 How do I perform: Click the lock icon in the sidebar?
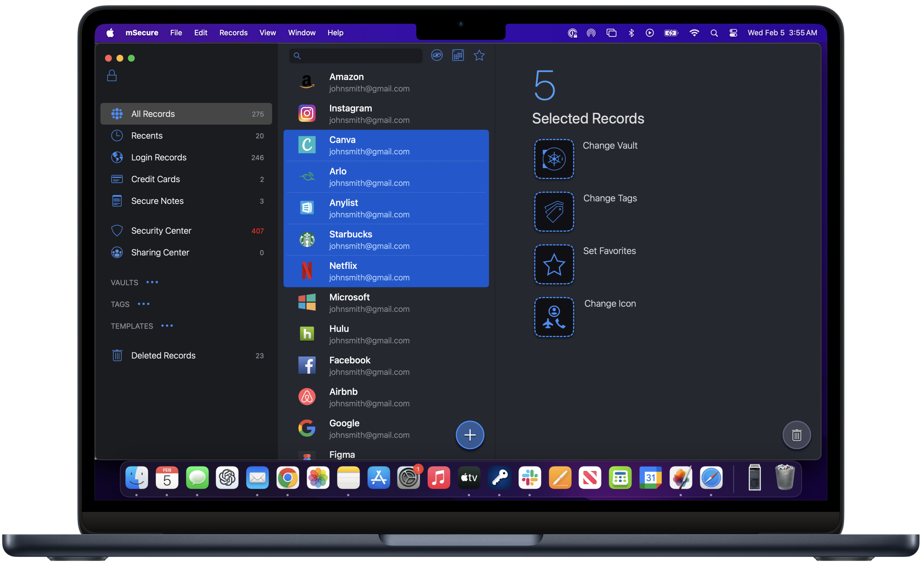click(x=112, y=76)
